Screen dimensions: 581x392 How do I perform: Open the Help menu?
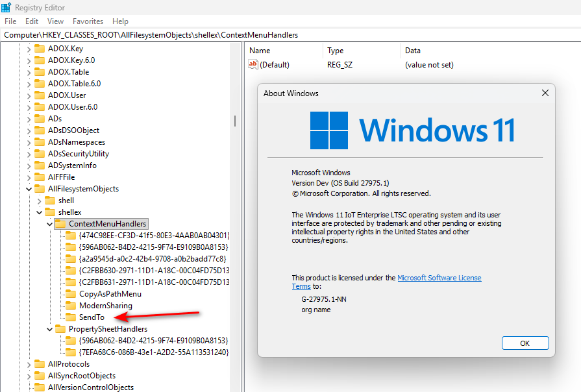(120, 21)
